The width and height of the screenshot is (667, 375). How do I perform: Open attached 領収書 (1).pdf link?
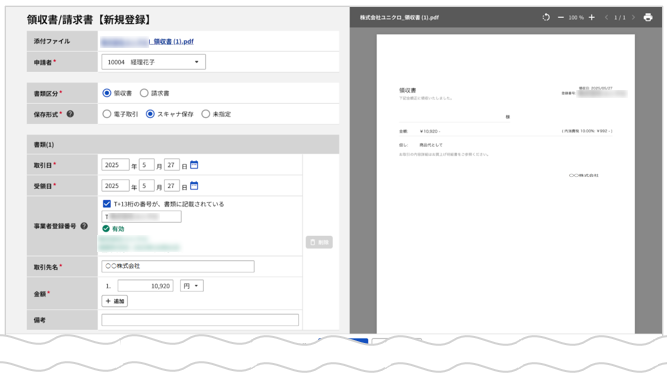pyautogui.click(x=147, y=42)
